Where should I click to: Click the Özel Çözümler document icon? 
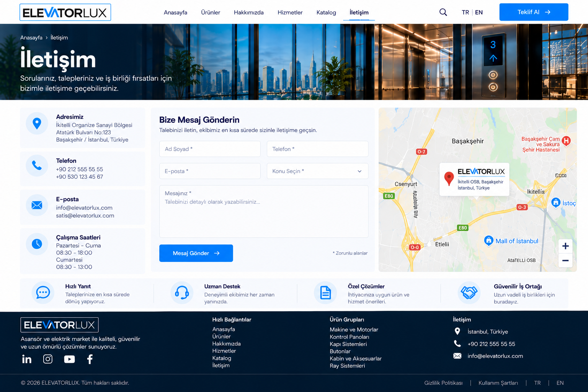(325, 293)
